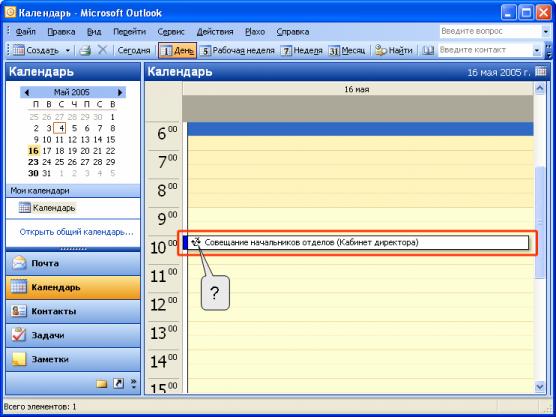The height and width of the screenshot is (417, 556).
Task: Select the Совещание начальников отделов appointment
Action: tap(356, 243)
